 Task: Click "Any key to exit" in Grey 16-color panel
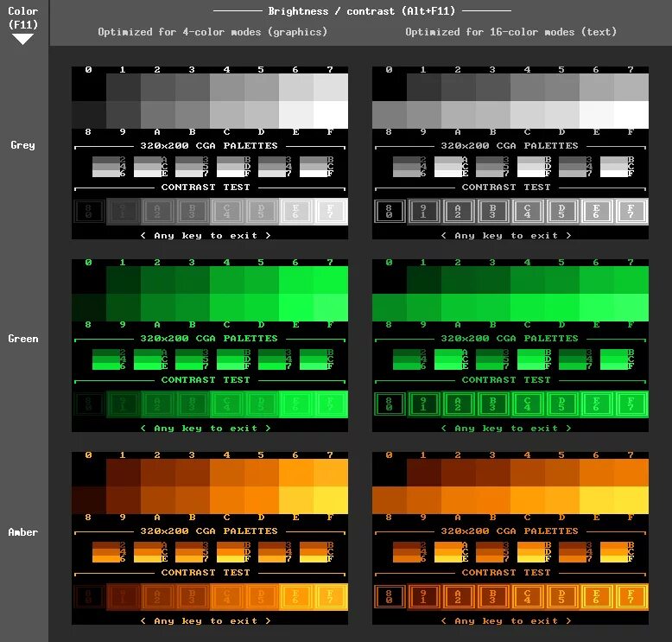point(506,235)
